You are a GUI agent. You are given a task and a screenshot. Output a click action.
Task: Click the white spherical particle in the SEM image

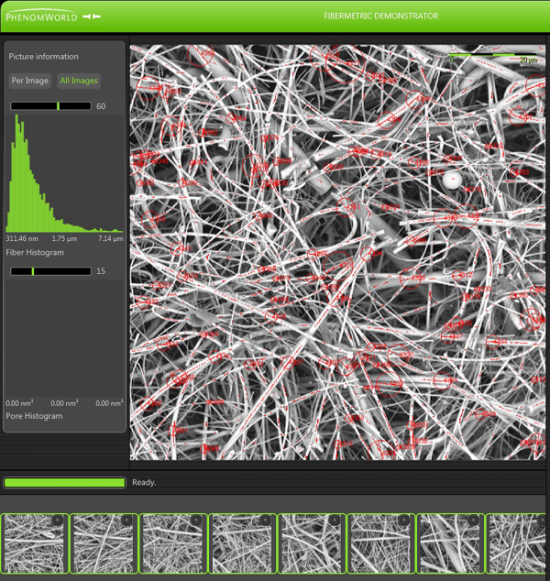click(x=453, y=180)
